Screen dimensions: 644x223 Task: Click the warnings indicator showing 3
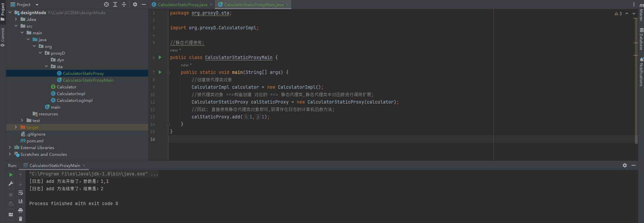coord(618,13)
